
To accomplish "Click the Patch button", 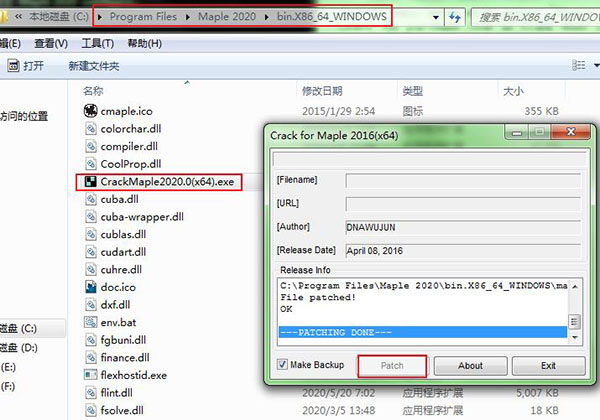I will pos(392,366).
